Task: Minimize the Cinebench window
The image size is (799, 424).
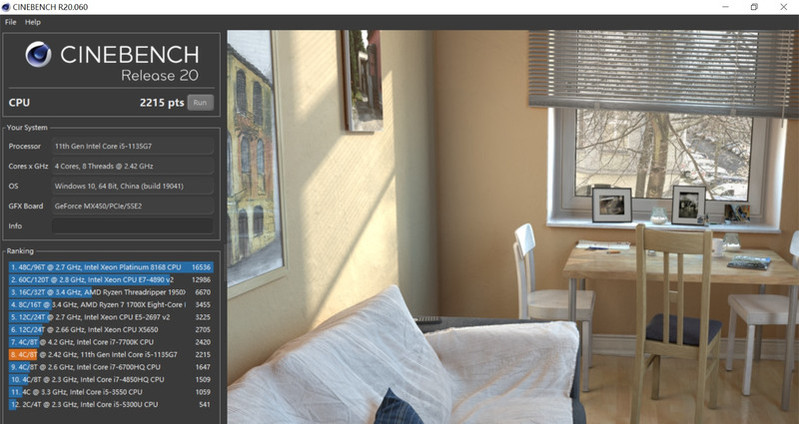Action: pos(725,7)
